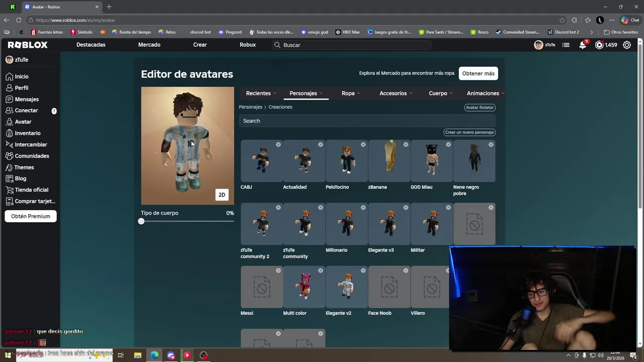Image resolution: width=644 pixels, height=362 pixels.
Task: Click the Personajes breadcrumb link
Action: click(251, 107)
